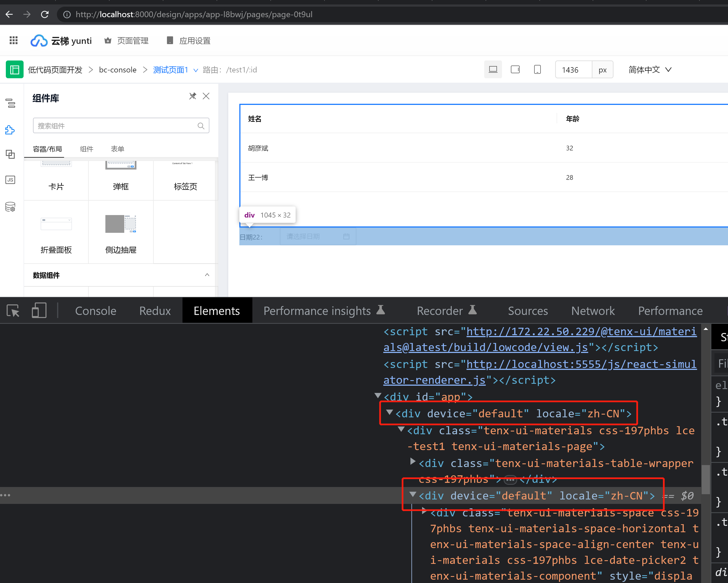Switch to desktop device preview
This screenshot has width=728, height=583.
click(493, 70)
